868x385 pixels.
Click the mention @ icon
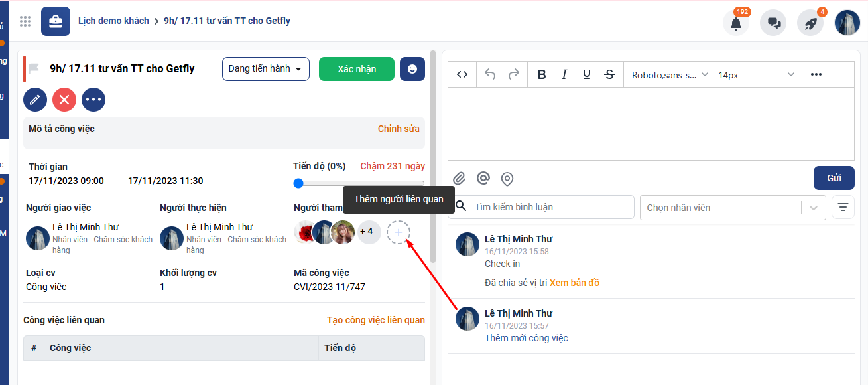click(483, 179)
